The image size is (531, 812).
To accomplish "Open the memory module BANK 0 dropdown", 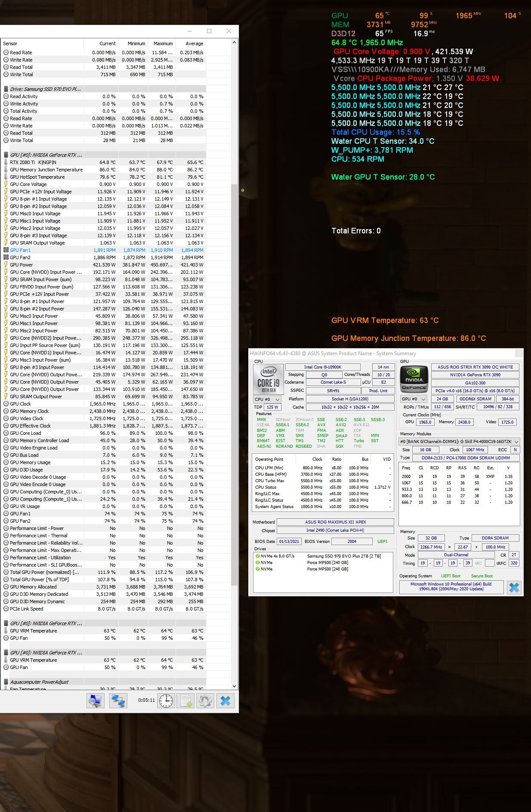I will (460, 441).
